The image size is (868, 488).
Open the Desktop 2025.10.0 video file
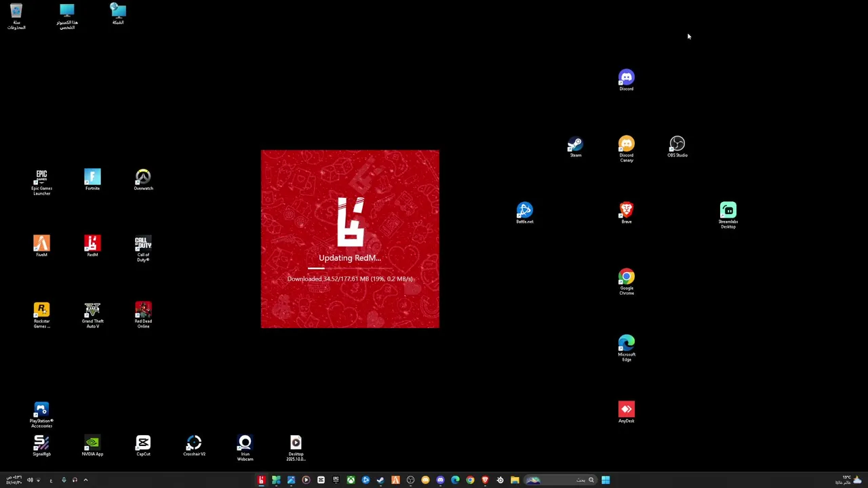pos(296,448)
